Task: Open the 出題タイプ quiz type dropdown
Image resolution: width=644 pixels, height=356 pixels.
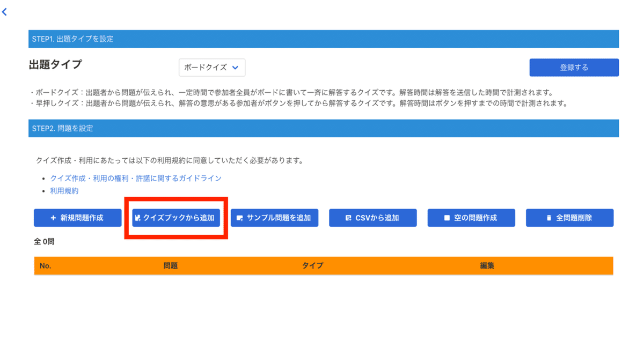Action: click(211, 68)
